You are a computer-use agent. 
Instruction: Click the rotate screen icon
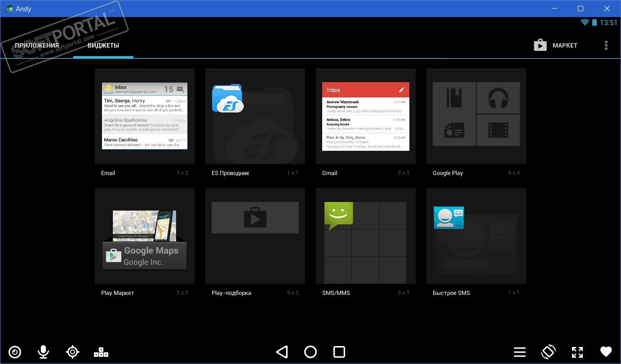[x=549, y=352]
